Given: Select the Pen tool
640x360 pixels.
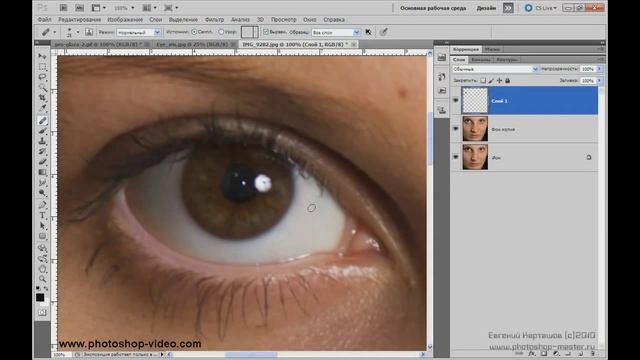Looking at the screenshot, I should [x=42, y=205].
